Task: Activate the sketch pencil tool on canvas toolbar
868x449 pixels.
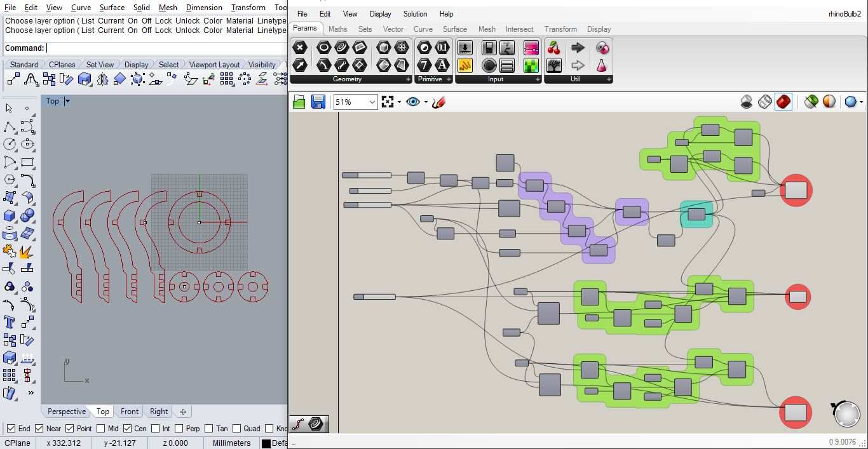Action: [x=438, y=102]
